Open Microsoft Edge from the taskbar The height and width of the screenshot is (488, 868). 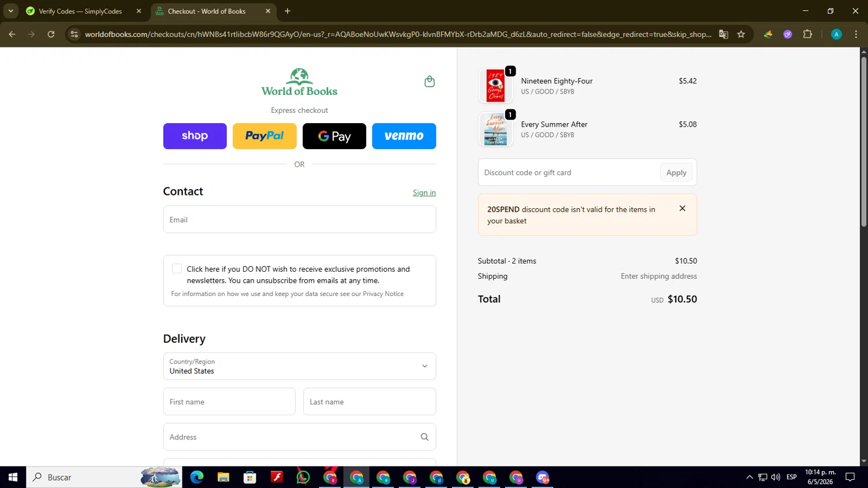coord(197,477)
